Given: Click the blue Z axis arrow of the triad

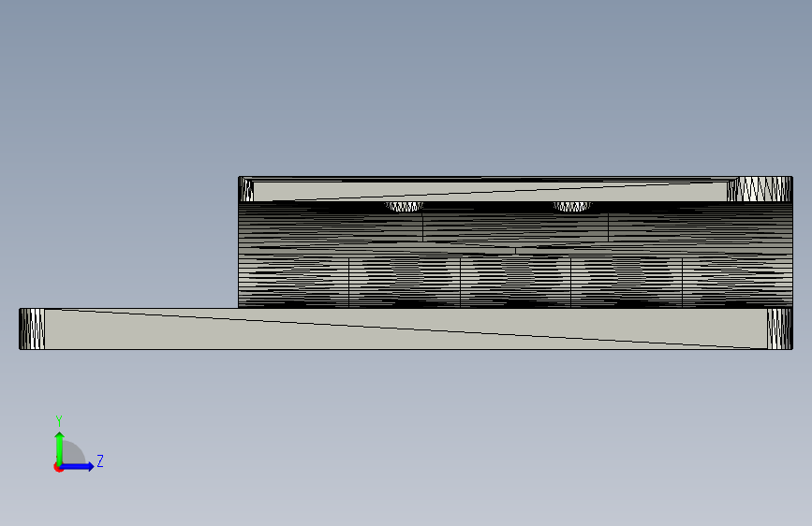Looking at the screenshot, I should click(78, 466).
